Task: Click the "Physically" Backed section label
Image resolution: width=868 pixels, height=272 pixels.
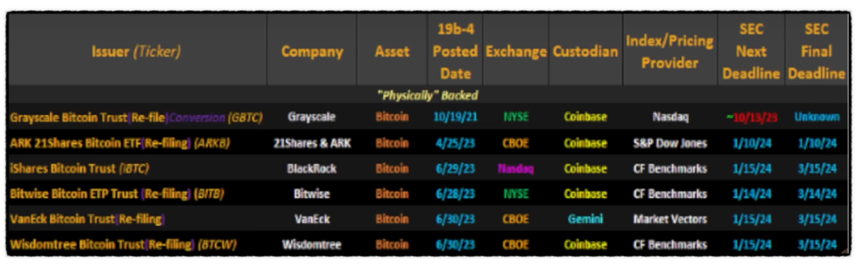Action: point(428,95)
